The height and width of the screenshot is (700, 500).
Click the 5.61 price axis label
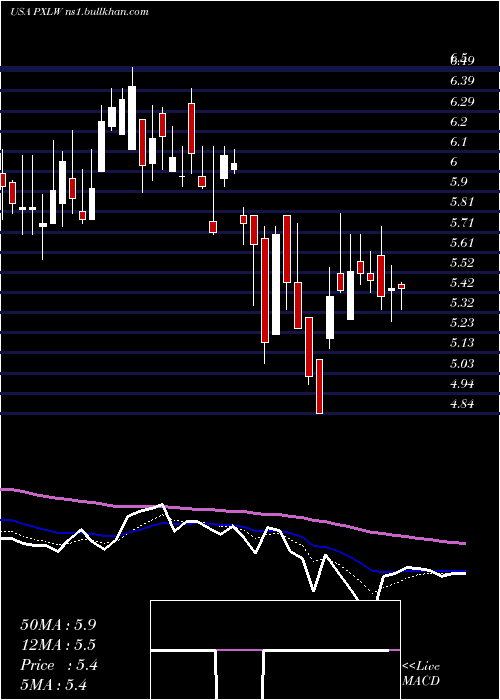[462, 242]
